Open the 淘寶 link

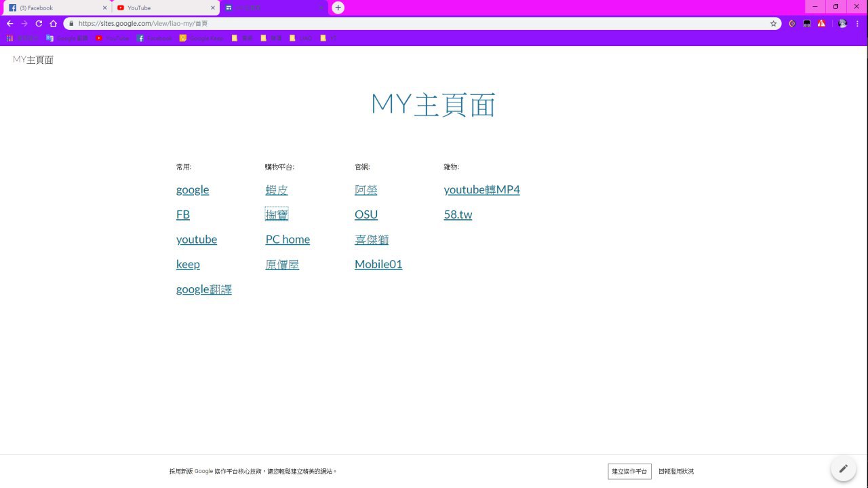[277, 214]
